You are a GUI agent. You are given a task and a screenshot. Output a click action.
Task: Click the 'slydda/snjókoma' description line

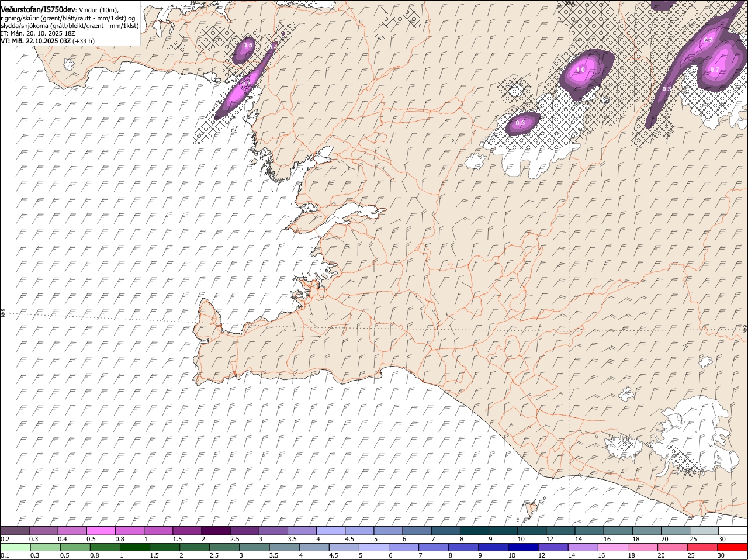click(x=70, y=26)
